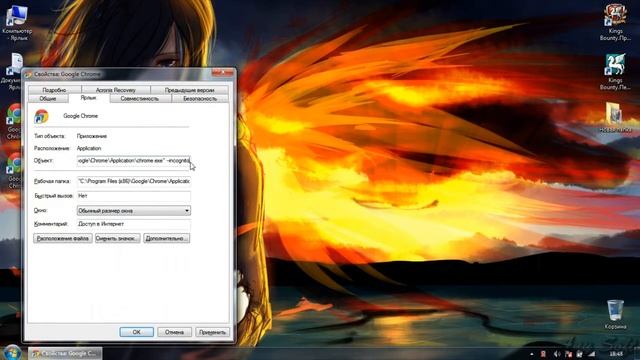Image resolution: width=640 pixels, height=360 pixels.
Task: Click Chrome shortcut icon inside properties dialog
Action: 41,116
